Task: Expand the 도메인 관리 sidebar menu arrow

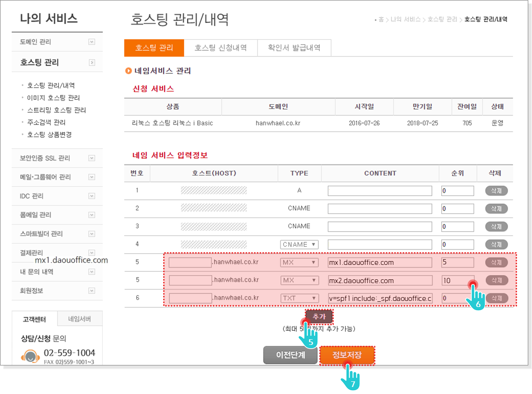Action: pos(92,42)
